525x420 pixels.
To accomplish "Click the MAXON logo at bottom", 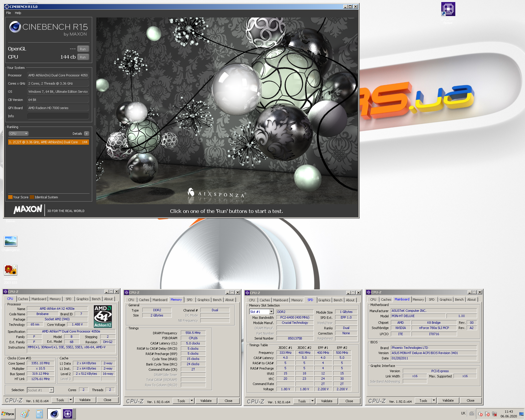I will 28,209.
